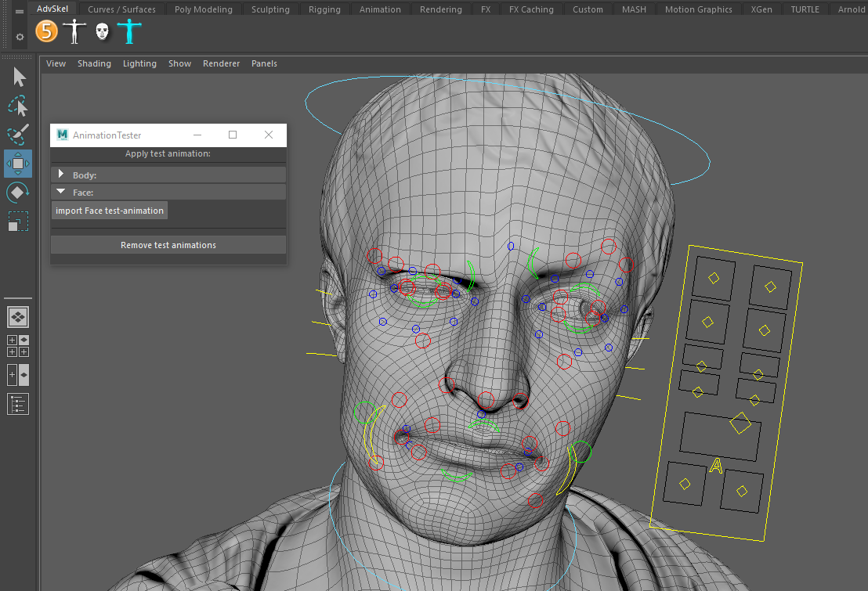868x591 pixels.
Task: Click the white body figure shelf icon
Action: point(74,31)
